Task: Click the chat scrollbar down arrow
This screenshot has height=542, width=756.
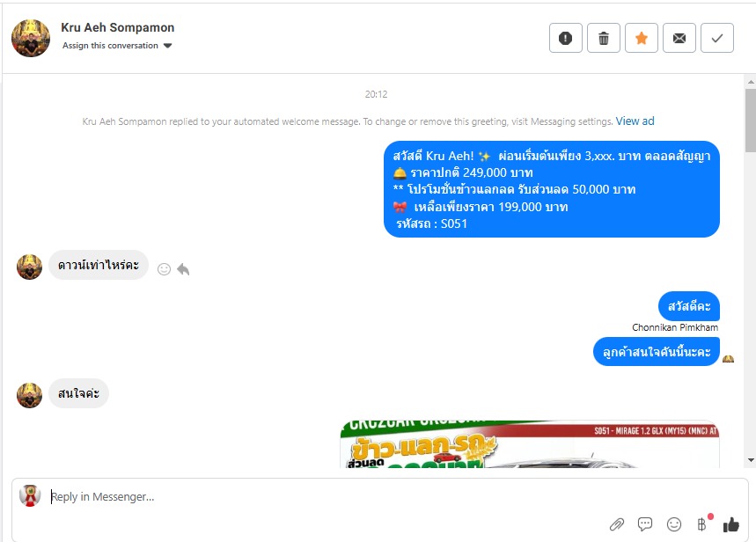Action: [751, 460]
